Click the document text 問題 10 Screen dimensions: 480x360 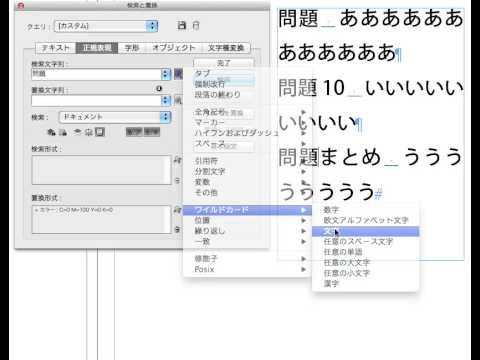pos(312,88)
